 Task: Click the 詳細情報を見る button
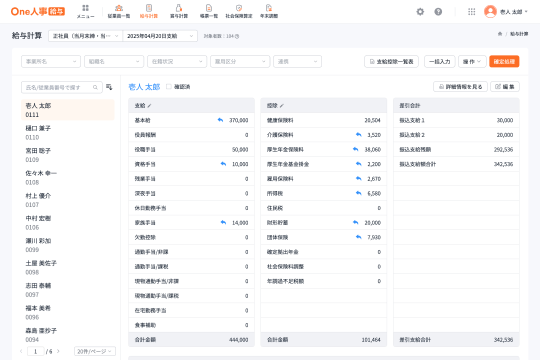[x=460, y=86]
